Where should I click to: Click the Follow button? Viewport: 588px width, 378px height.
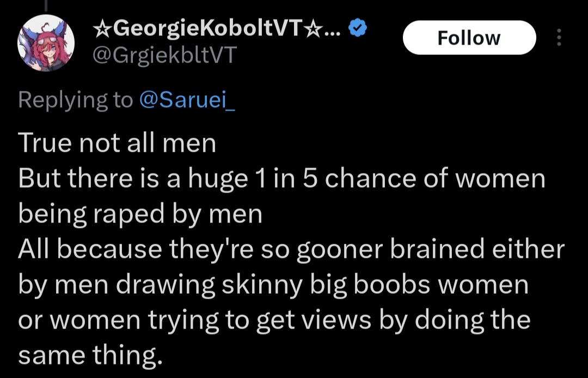[x=469, y=38]
